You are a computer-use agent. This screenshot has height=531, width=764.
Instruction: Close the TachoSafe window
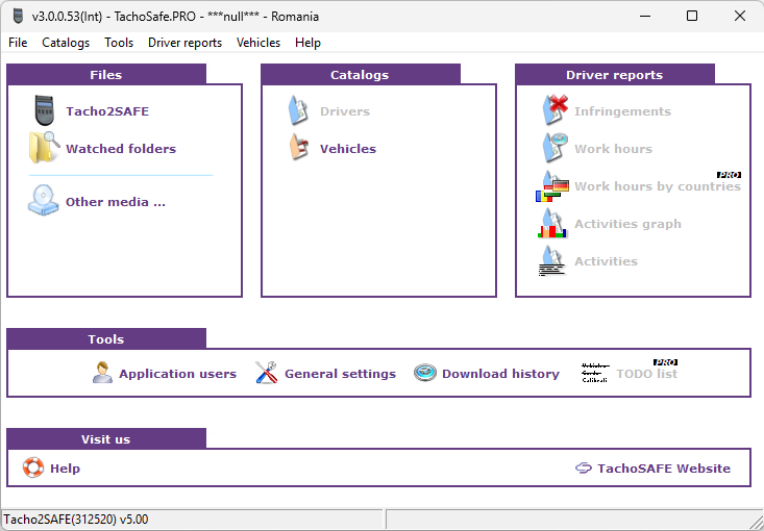tap(740, 16)
